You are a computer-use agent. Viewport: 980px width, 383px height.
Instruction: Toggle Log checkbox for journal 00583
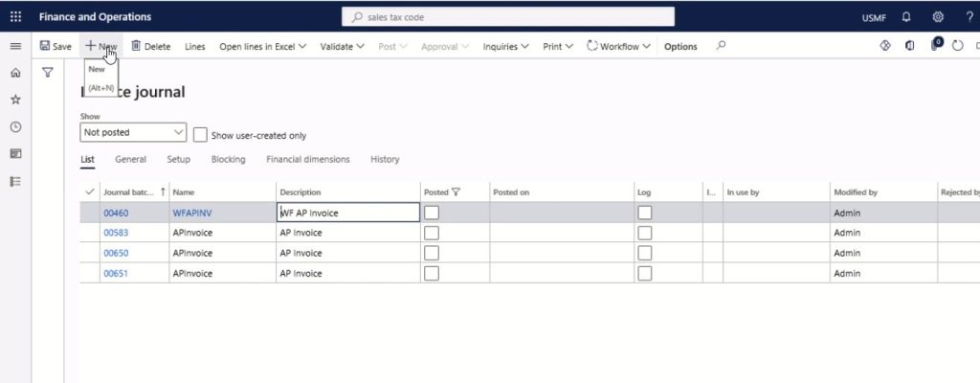[x=644, y=233]
